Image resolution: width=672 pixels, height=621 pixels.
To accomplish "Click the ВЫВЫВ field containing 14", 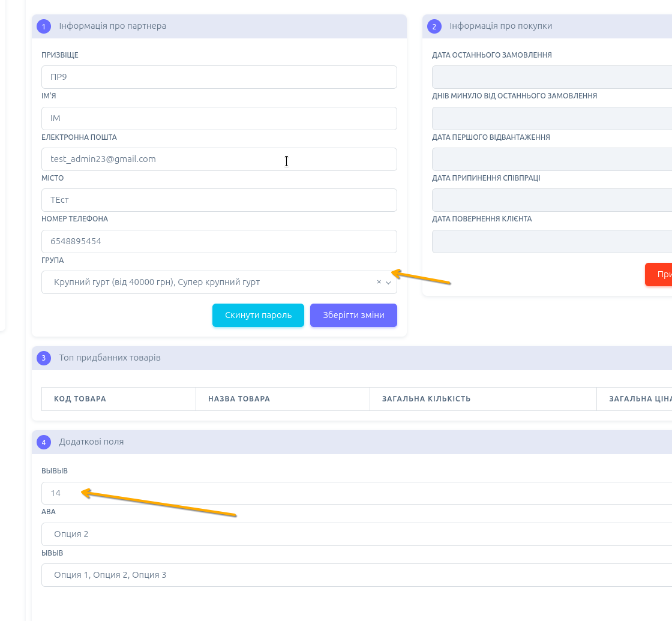I will point(354,493).
